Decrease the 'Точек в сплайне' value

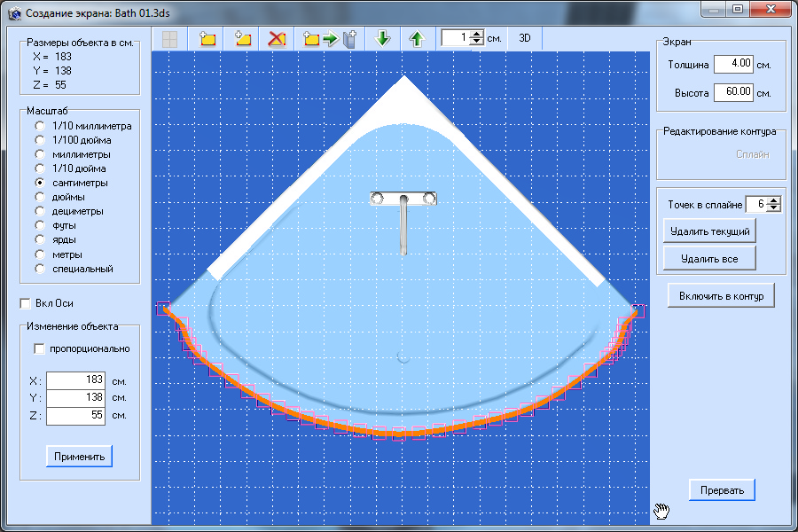[x=774, y=208]
